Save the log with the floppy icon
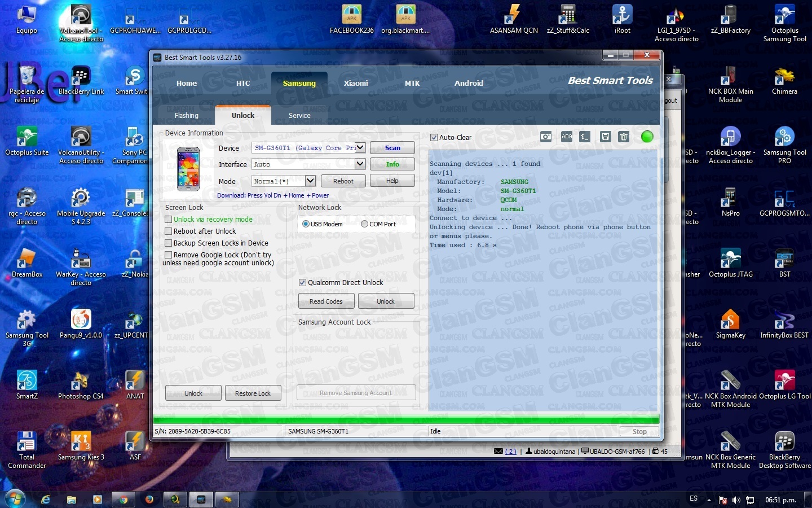This screenshot has width=812, height=508. coord(605,137)
